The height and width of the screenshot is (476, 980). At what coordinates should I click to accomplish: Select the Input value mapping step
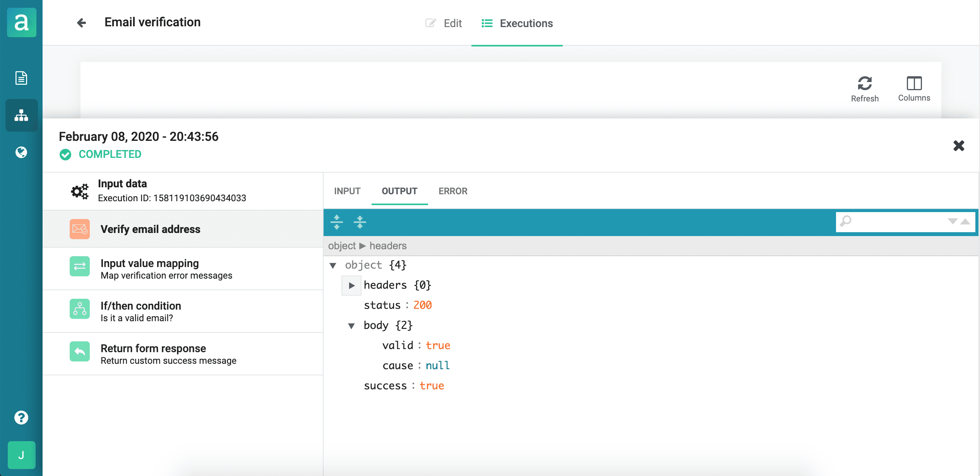click(183, 269)
